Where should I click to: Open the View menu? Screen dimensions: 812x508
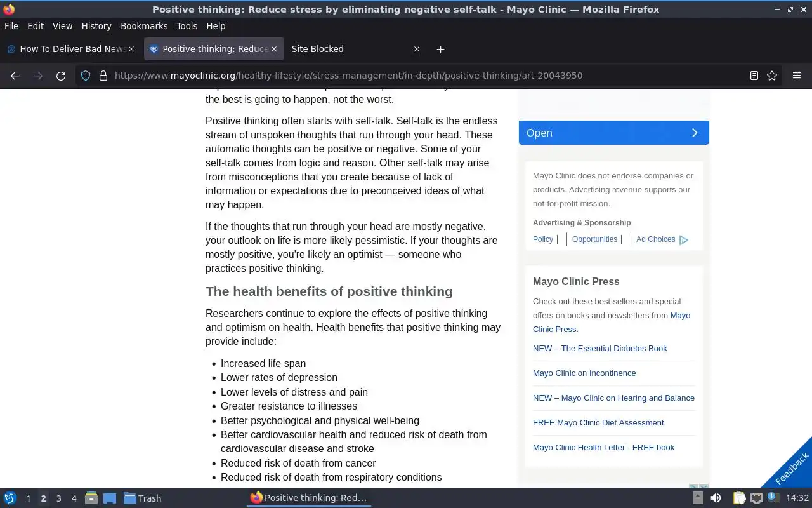click(62, 26)
